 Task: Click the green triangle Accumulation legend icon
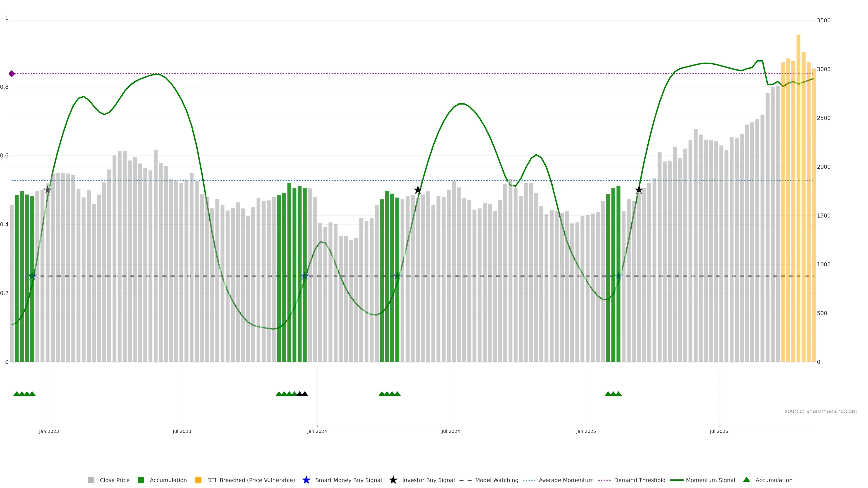point(746,480)
